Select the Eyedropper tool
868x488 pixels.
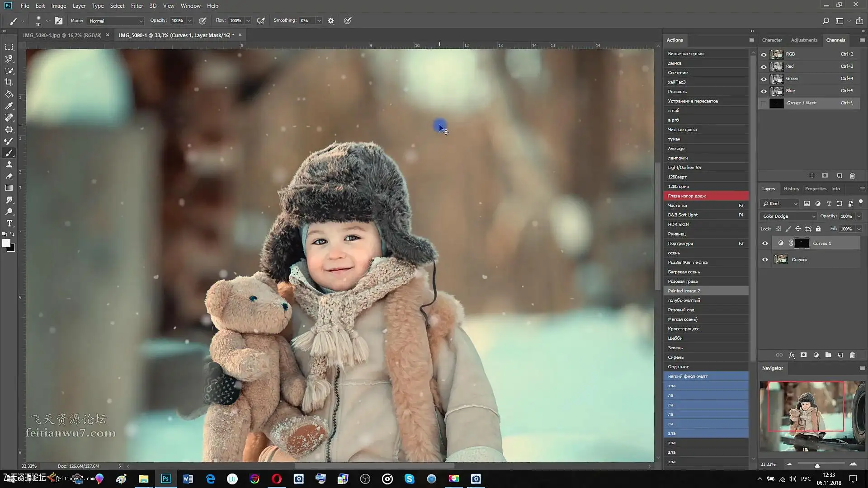(x=9, y=106)
